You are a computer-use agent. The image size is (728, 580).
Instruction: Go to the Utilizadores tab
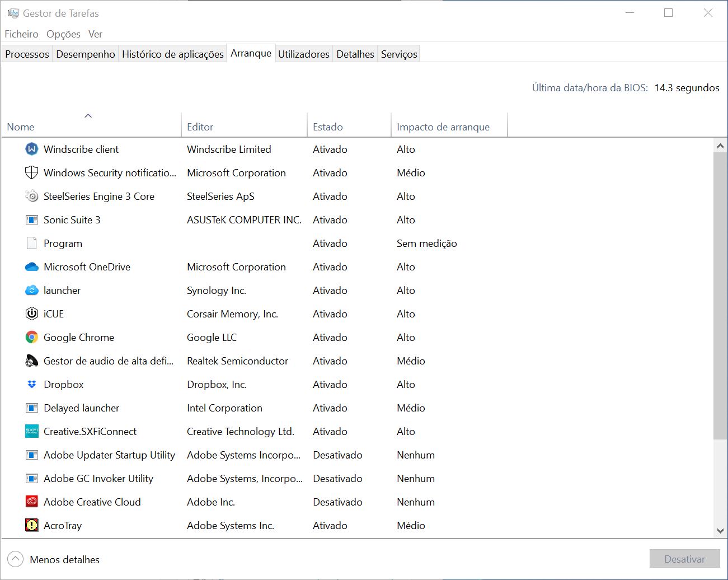click(x=304, y=54)
